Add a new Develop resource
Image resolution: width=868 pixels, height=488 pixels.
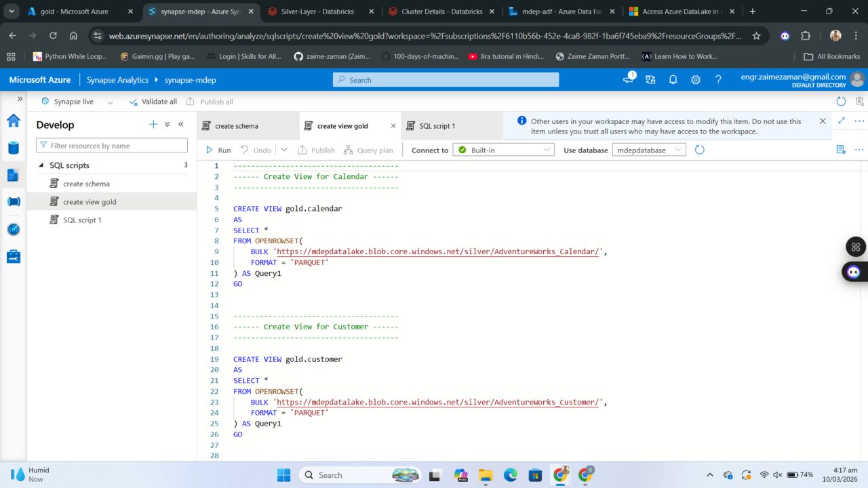(x=153, y=124)
